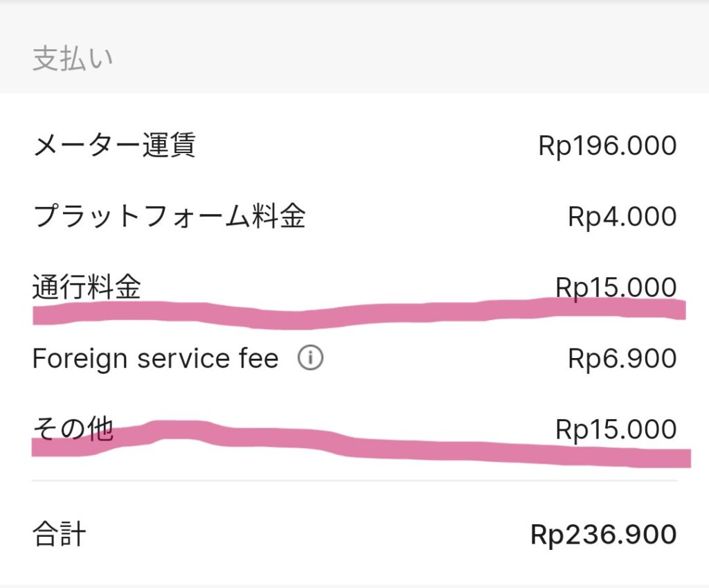The image size is (709, 588).
Task: Tap the info icon beside Foreign service fee
Action: [310, 359]
